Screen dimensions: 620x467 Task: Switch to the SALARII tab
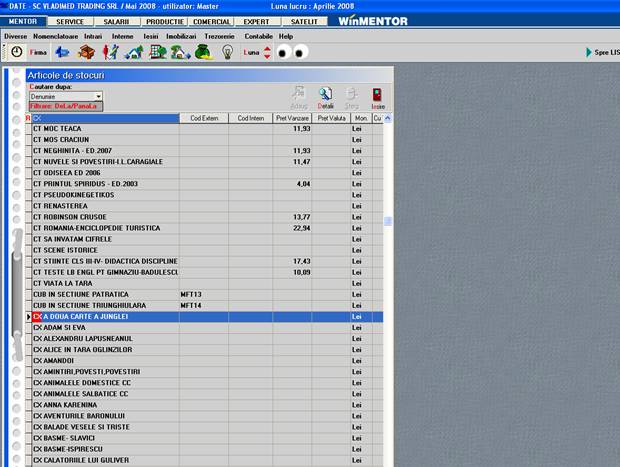click(x=117, y=22)
